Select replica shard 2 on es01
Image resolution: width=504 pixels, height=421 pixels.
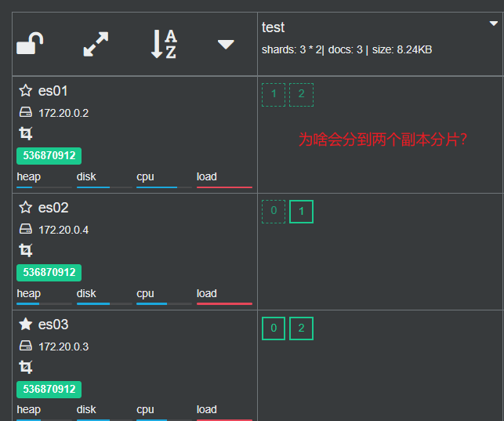tap(301, 95)
